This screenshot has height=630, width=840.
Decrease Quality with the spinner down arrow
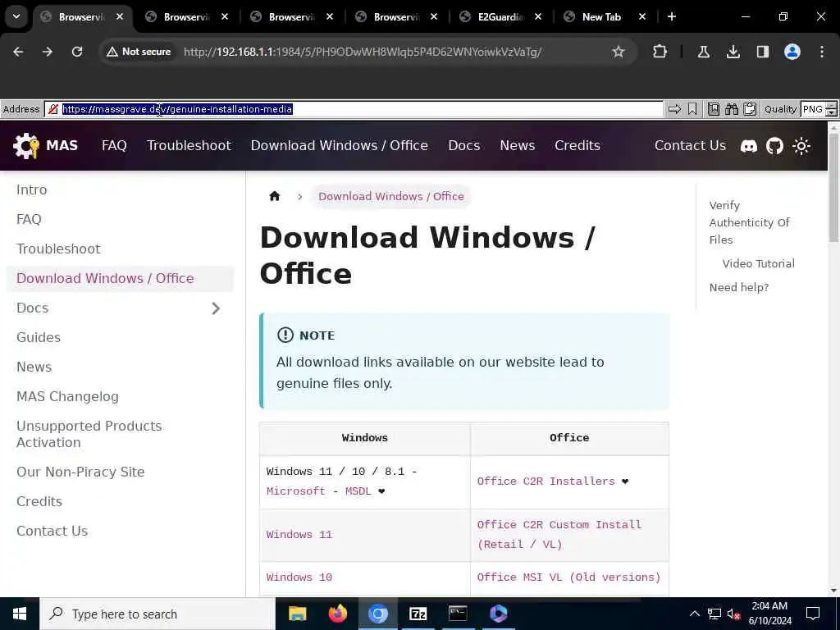click(x=832, y=113)
